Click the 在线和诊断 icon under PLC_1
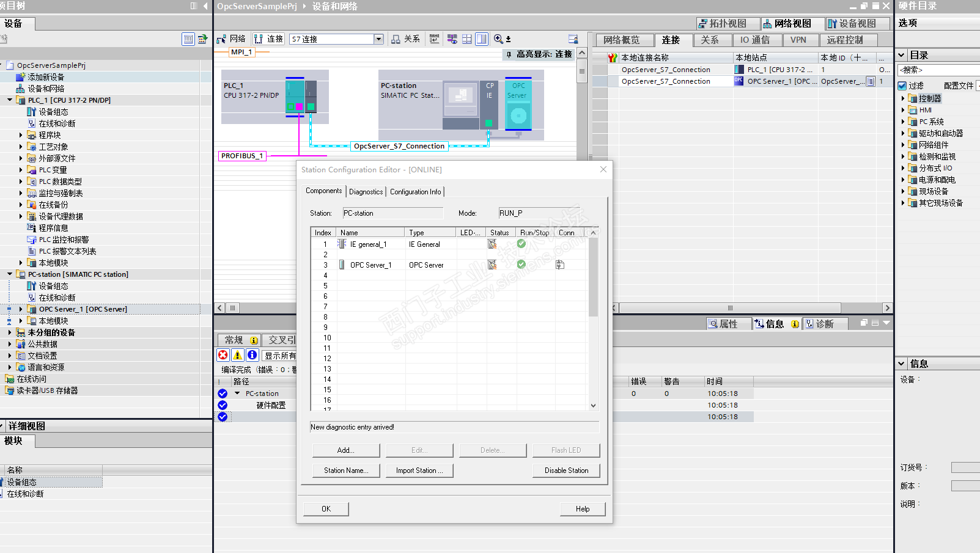The image size is (980, 553). tap(32, 123)
